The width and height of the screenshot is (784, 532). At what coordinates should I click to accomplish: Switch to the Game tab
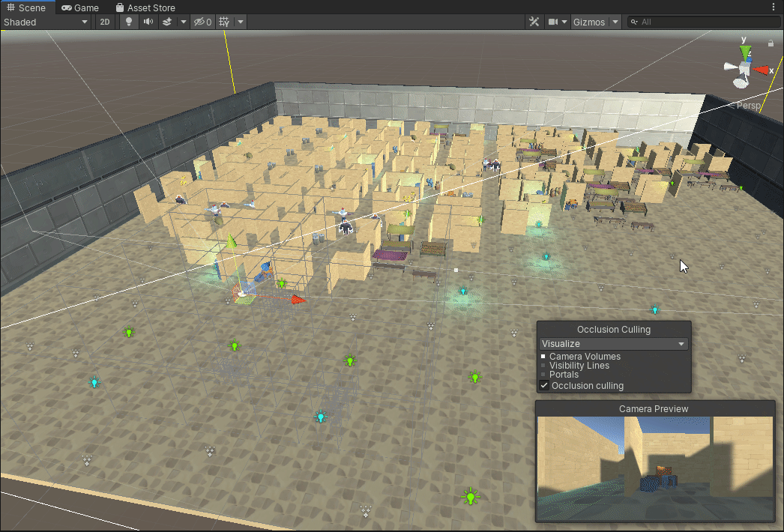pyautogui.click(x=79, y=7)
